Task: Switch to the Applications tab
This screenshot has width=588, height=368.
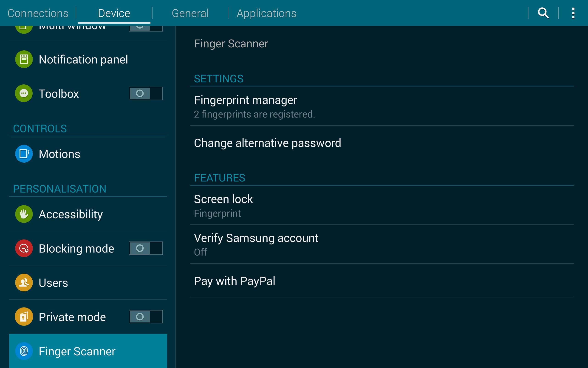Action: [266, 13]
